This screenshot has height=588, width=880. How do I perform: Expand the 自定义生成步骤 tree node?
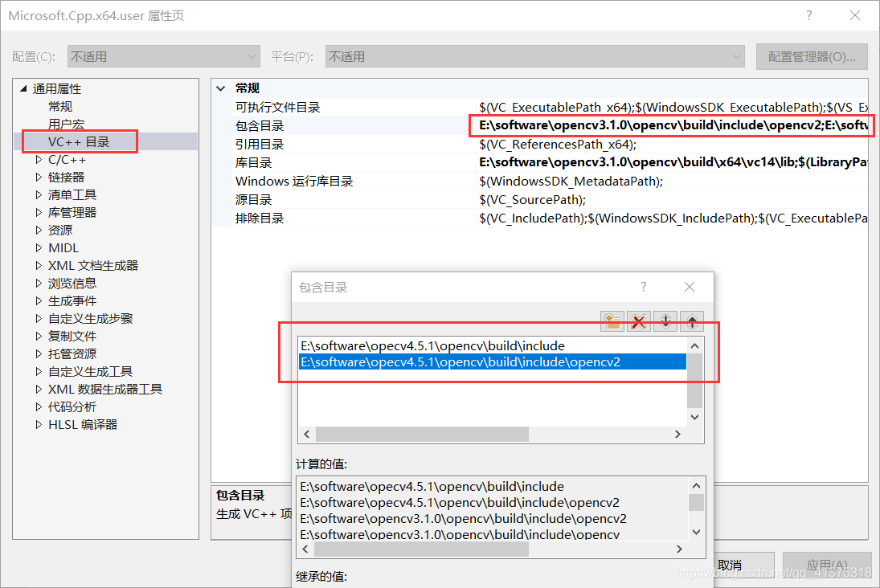point(39,319)
